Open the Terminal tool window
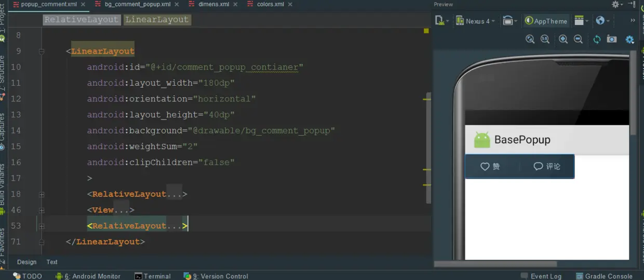 click(x=152, y=276)
